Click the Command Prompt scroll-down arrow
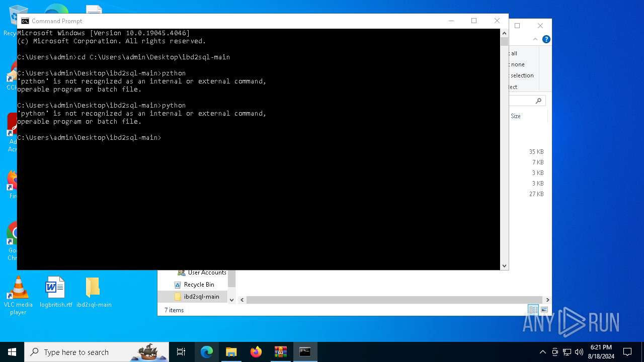Viewport: 644px width, 362px height. pos(504,266)
